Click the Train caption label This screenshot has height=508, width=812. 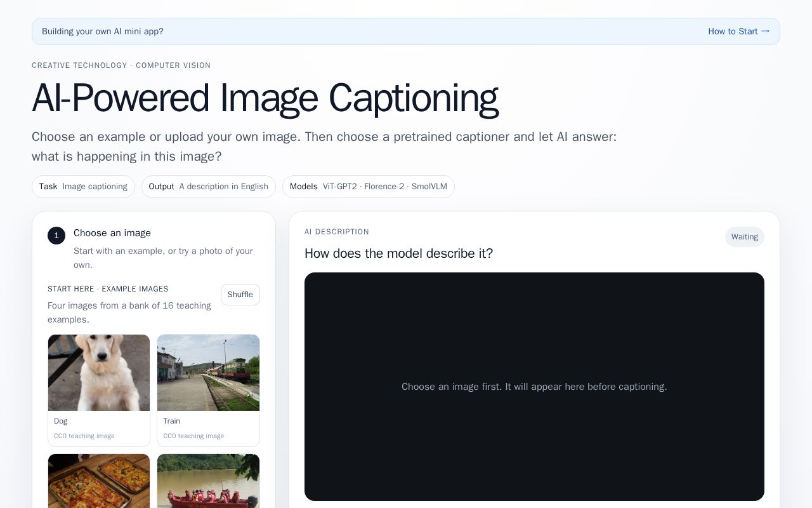[171, 421]
